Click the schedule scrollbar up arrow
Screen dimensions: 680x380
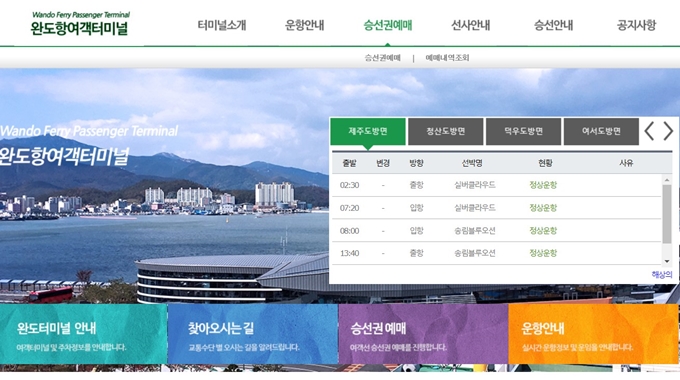667,180
